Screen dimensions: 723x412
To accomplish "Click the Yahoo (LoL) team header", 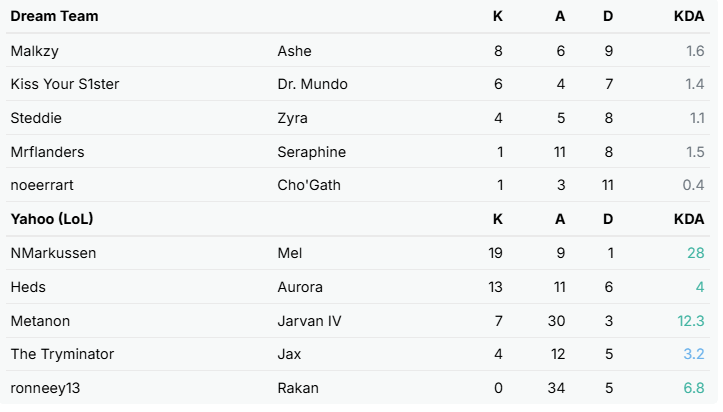I will point(52,219).
